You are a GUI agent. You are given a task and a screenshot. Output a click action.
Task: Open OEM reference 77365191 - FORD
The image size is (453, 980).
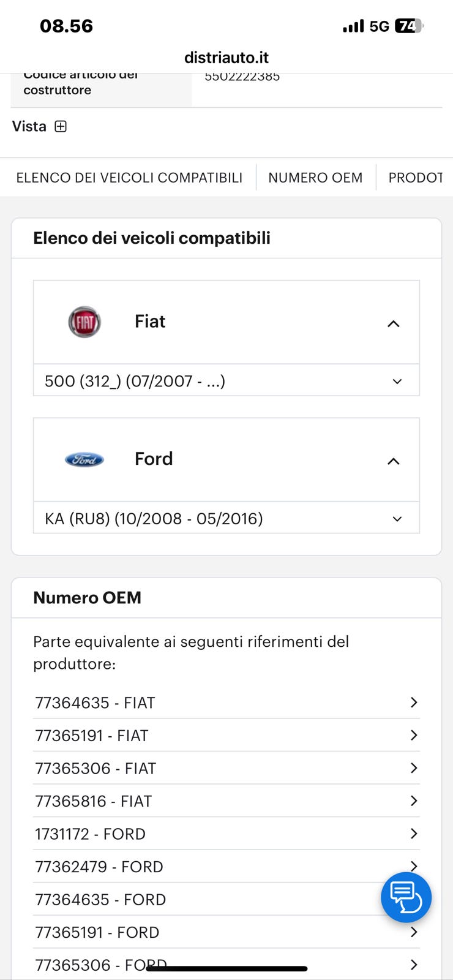(x=97, y=932)
